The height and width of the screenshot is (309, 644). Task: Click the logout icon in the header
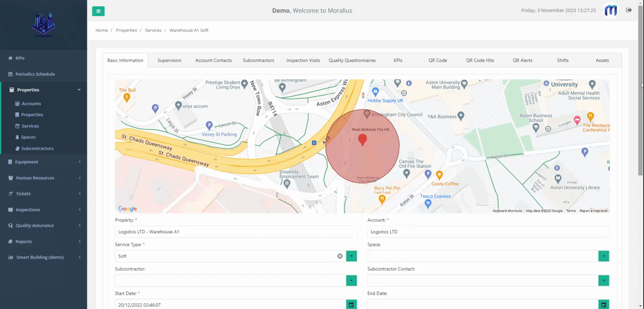coord(629,10)
